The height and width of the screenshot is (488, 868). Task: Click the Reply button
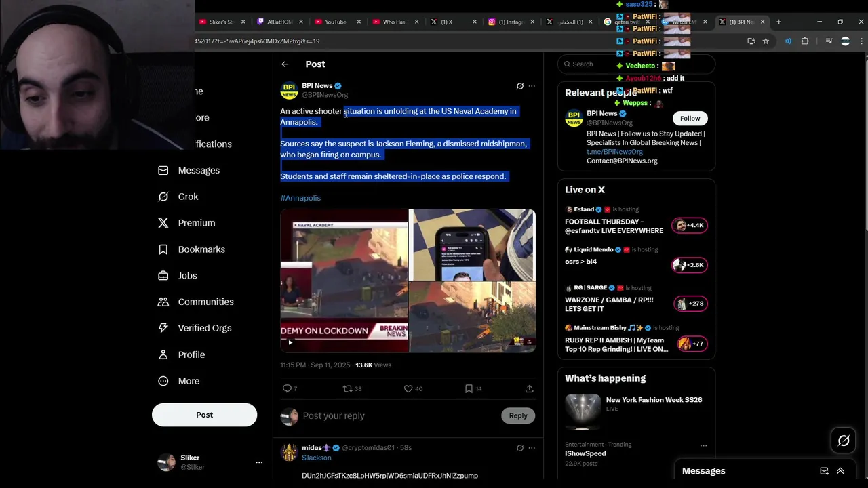tap(518, 415)
